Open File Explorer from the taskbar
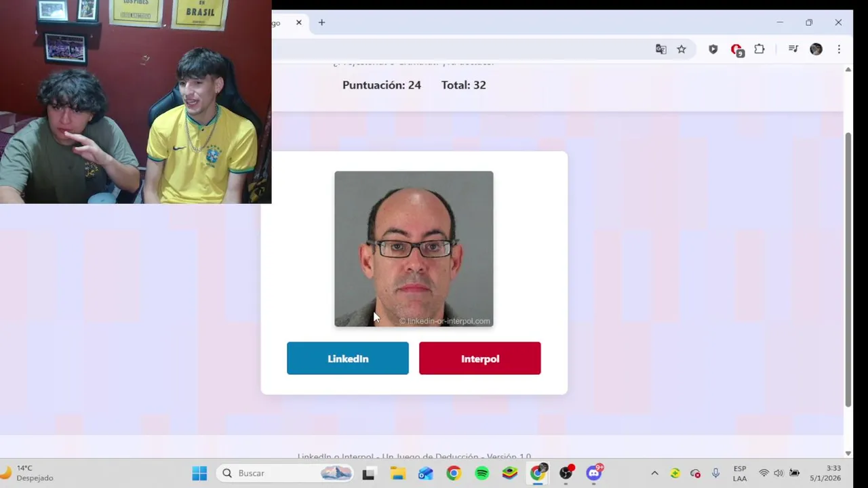The width and height of the screenshot is (868, 488). pos(397,473)
